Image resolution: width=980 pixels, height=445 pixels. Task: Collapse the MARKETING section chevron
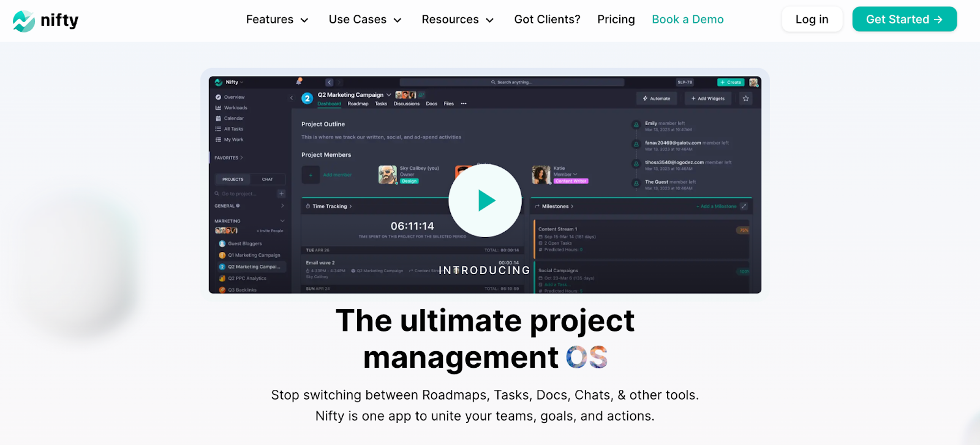point(282,221)
